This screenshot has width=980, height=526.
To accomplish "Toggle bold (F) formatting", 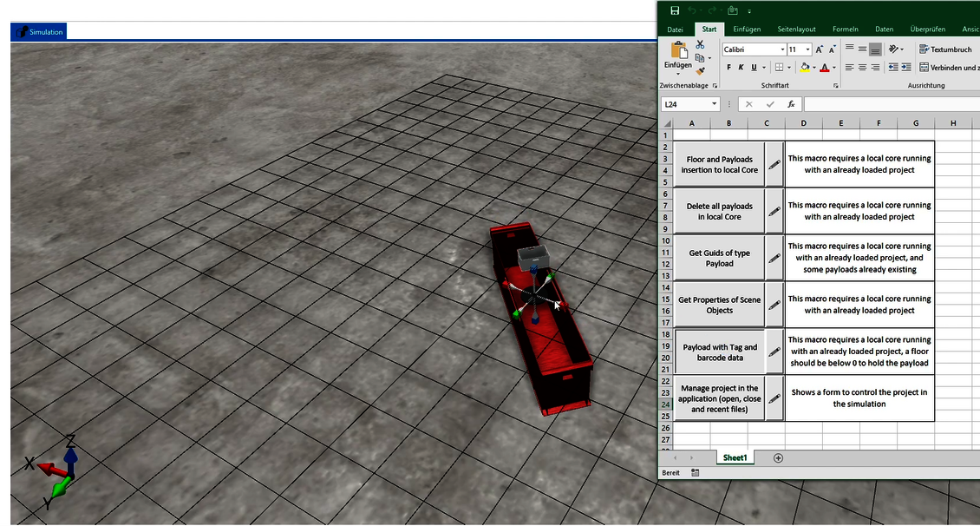I will (x=728, y=68).
